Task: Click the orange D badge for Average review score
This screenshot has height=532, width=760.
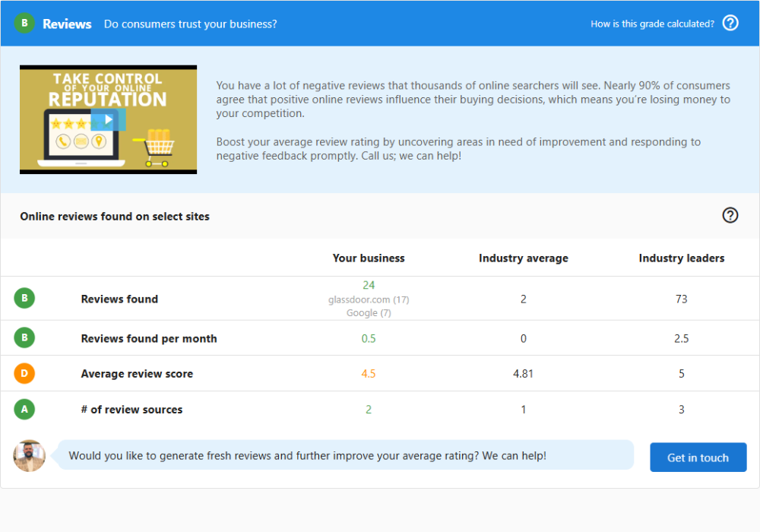Action: coord(24,373)
